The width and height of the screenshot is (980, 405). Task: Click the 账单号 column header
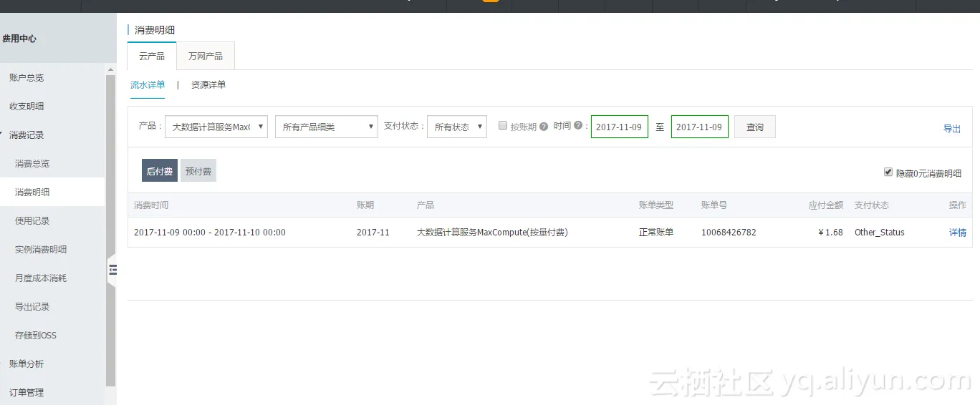[714, 205]
